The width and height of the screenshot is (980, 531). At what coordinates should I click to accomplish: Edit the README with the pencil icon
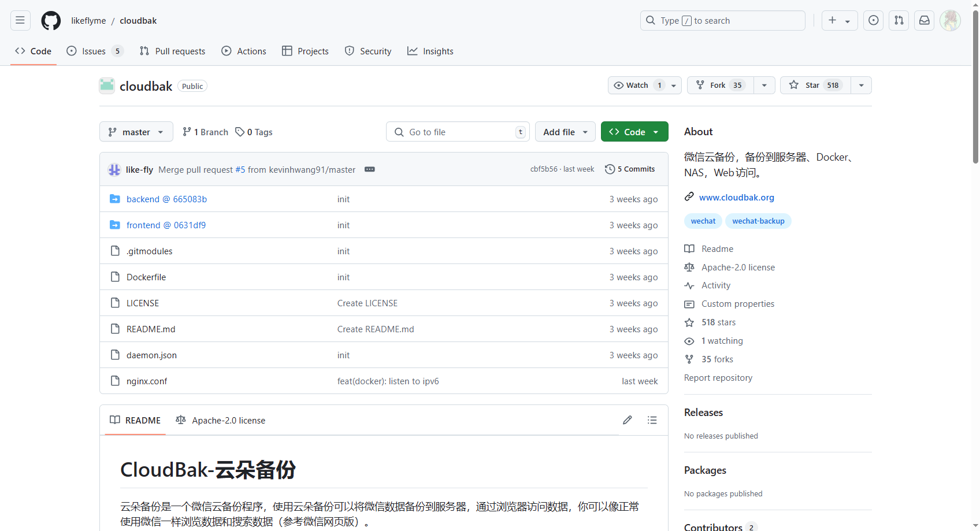click(628, 420)
